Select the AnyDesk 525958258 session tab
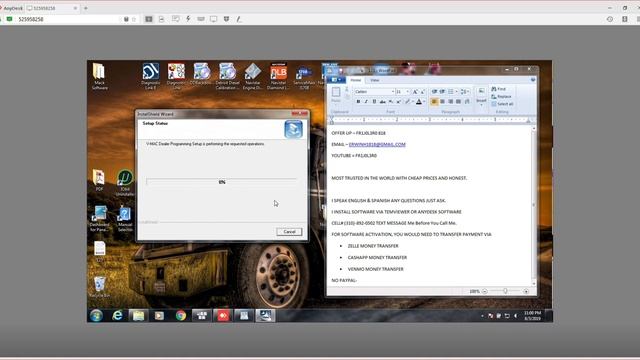The width and height of the screenshot is (640, 360). 52,8
